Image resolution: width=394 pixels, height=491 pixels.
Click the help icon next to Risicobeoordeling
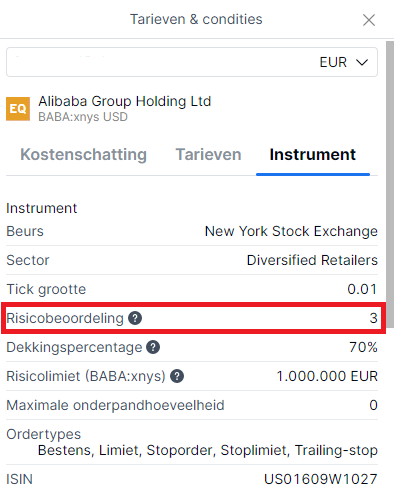point(135,318)
